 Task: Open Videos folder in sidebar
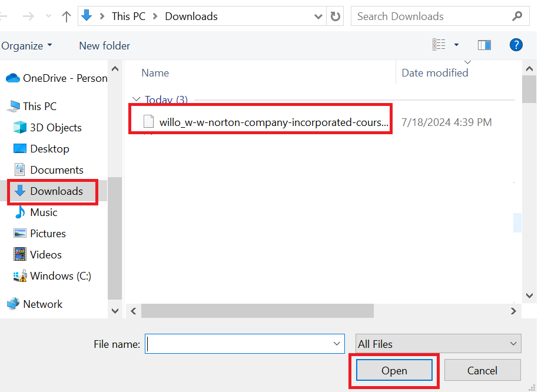point(38,255)
